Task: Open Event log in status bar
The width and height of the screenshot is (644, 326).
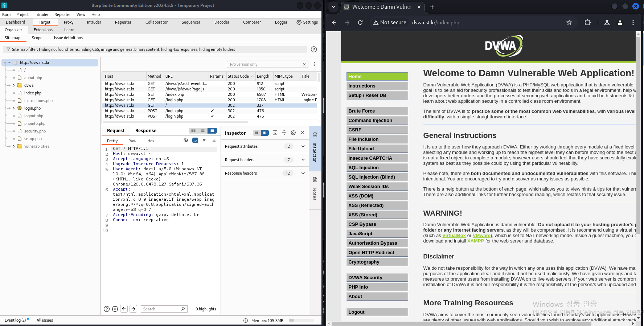Action: point(15,320)
